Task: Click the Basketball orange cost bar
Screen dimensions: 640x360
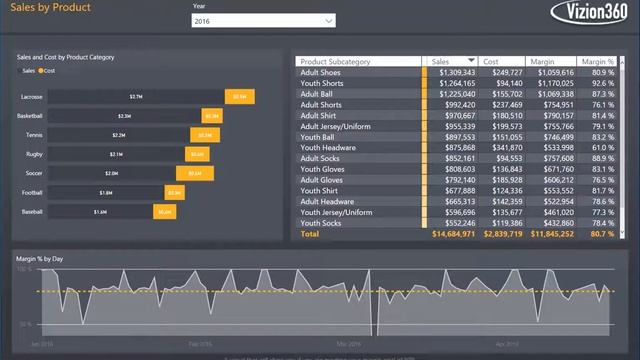Action: click(x=212, y=116)
